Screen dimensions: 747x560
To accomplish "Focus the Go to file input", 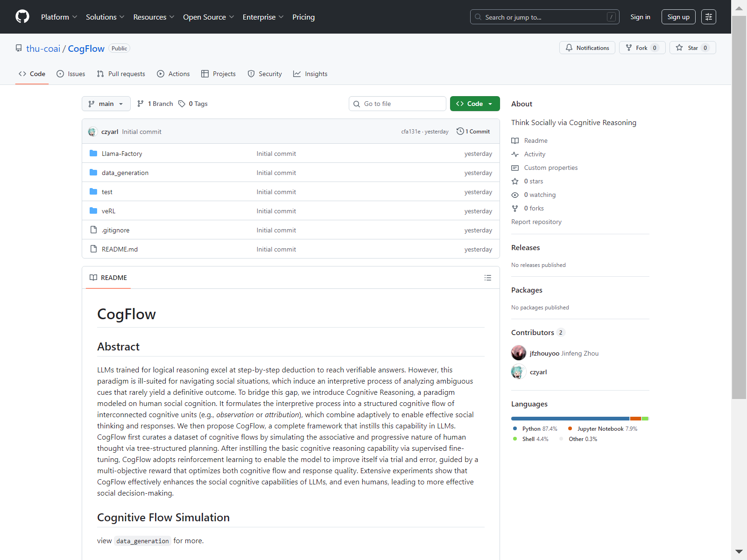I will click(x=397, y=104).
